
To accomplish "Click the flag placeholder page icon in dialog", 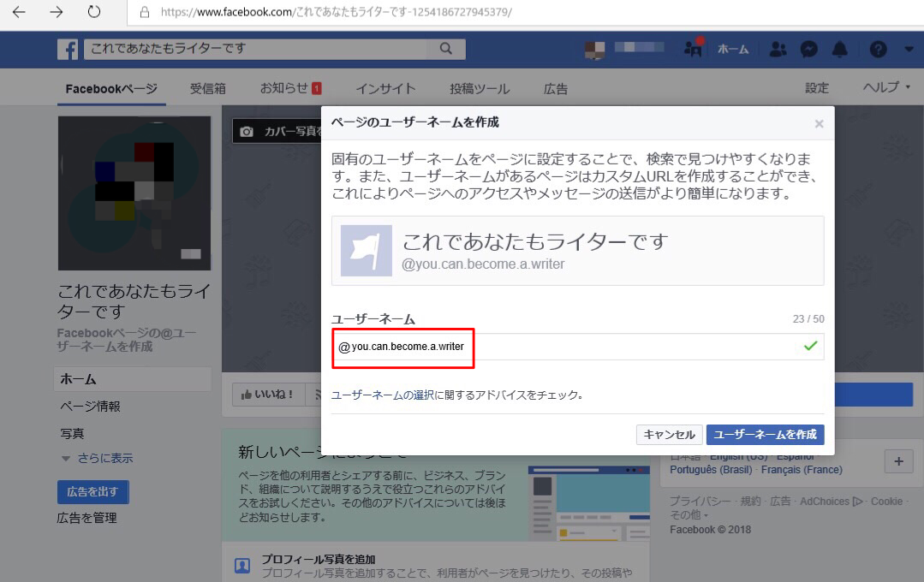I will [366, 249].
